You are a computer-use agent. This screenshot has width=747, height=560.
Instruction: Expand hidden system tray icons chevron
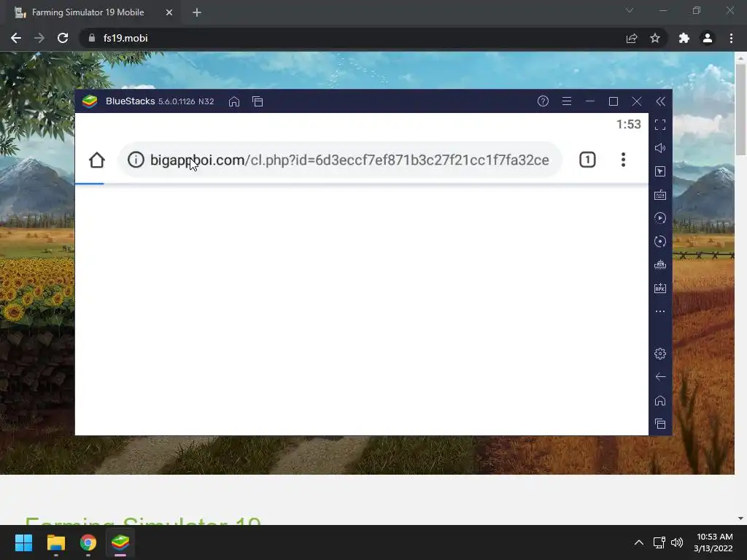(639, 542)
